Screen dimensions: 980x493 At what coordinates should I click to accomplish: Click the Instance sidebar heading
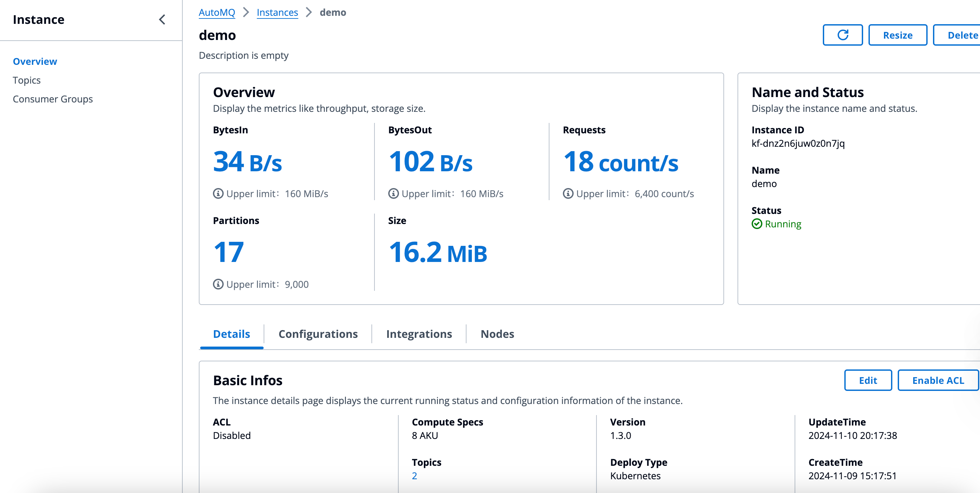(38, 19)
